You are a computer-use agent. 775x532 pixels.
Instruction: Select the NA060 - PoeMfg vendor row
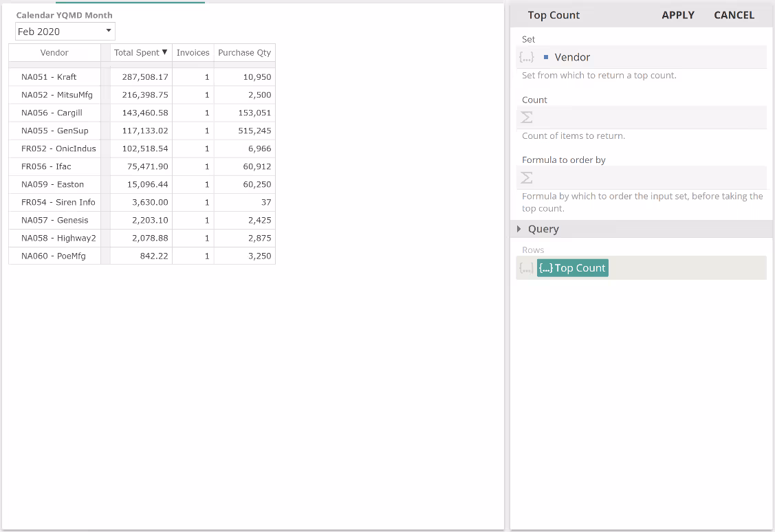[54, 256]
